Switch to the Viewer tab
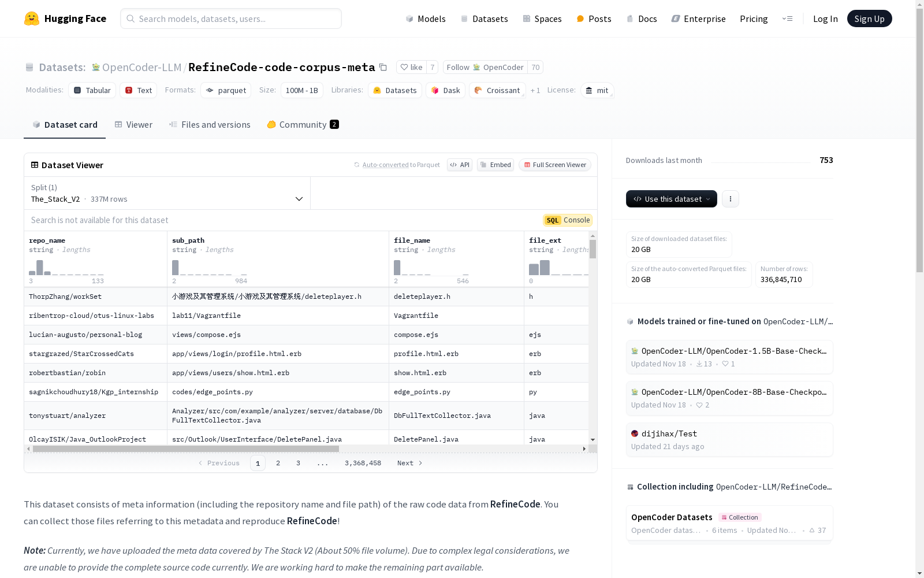The height and width of the screenshot is (578, 924). [133, 124]
